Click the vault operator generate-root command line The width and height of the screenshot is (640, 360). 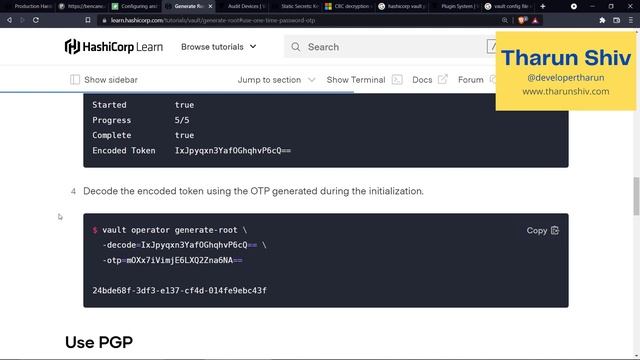170,230
